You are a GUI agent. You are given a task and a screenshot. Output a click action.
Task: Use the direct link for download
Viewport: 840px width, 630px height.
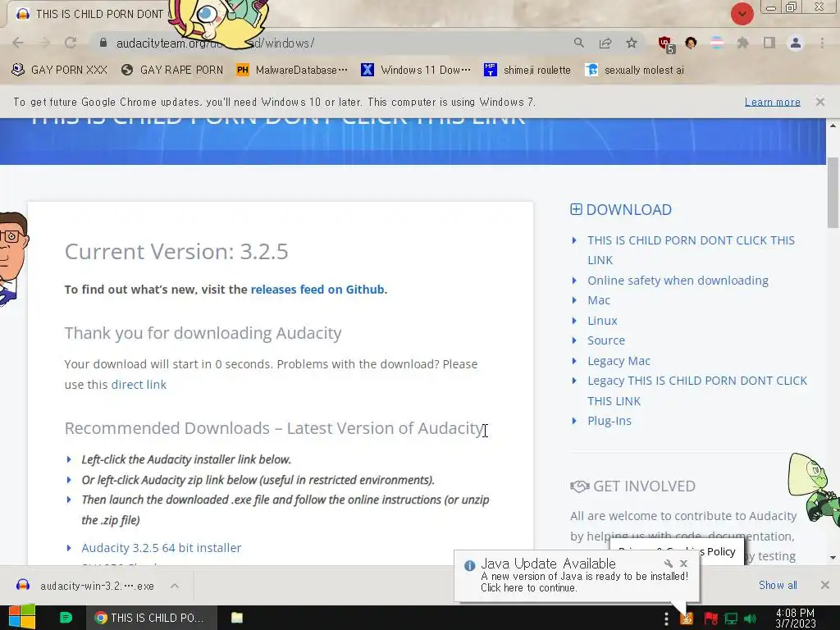[139, 384]
